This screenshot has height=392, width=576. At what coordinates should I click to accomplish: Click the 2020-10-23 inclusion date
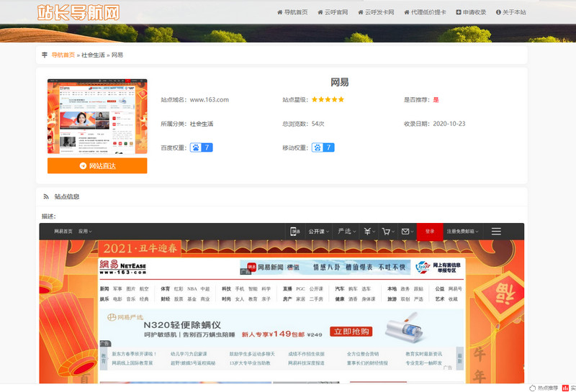point(449,124)
